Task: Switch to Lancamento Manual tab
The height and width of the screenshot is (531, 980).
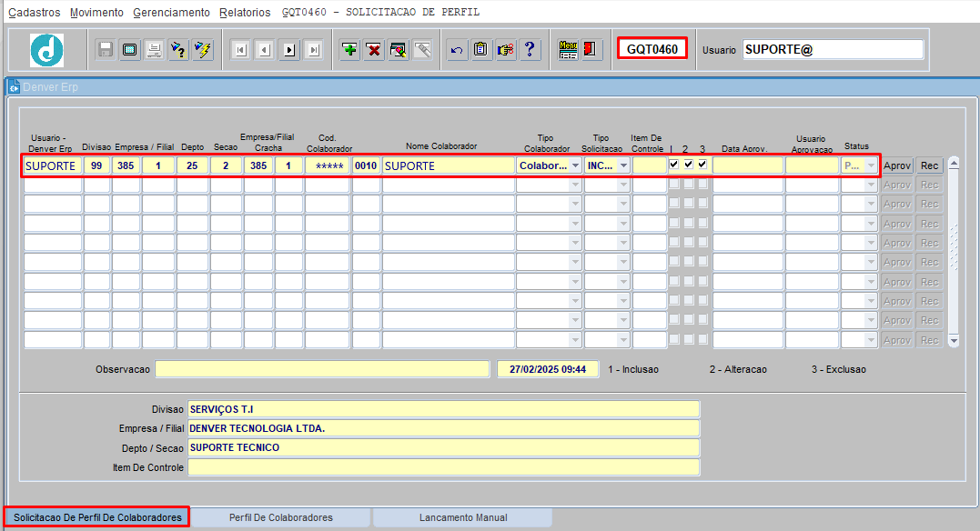Action: tap(463, 517)
